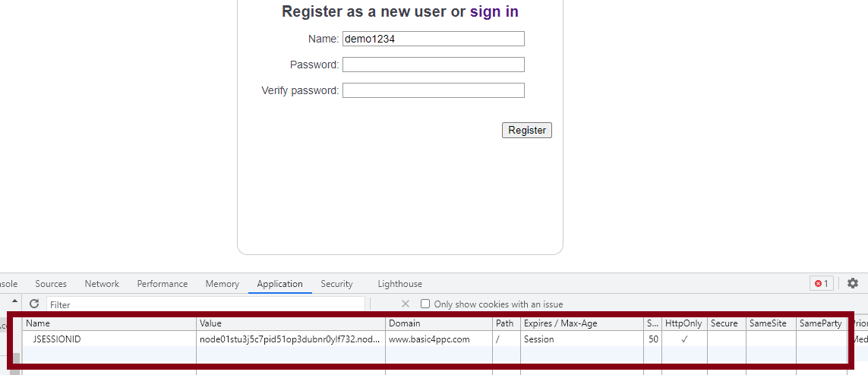Image resolution: width=868 pixels, height=375 pixels.
Task: Open the Performance tab
Action: [x=163, y=284]
